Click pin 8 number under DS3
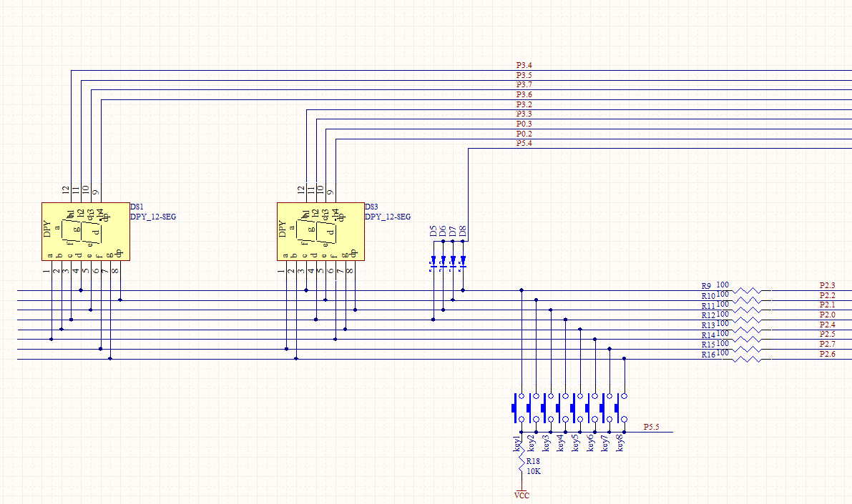The image size is (852, 504). 350,270
